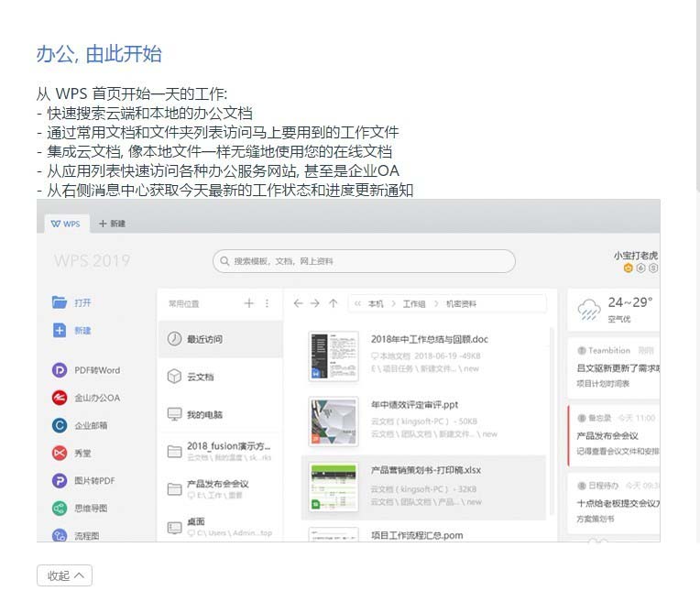
Task: Click the 小宝打老虎 user name
Action: [635, 256]
